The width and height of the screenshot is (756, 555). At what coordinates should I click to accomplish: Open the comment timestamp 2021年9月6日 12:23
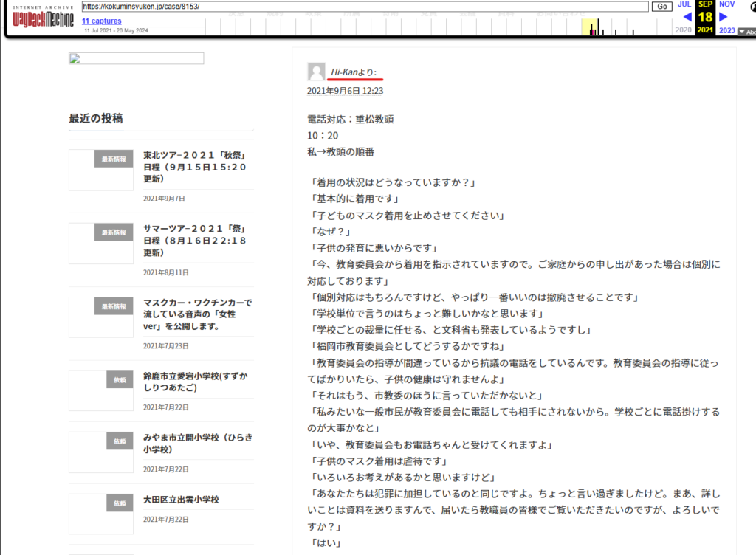[x=345, y=92]
